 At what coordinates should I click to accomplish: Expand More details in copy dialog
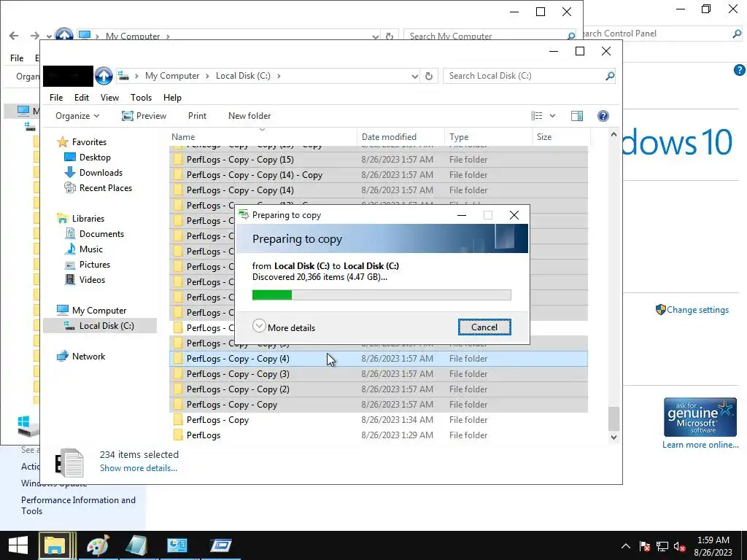(284, 327)
